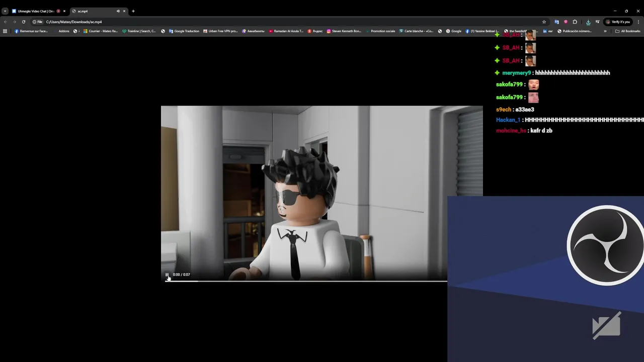644x362 pixels.
Task: Open the Ramadan Al Aoula bookmark
Action: click(286, 31)
